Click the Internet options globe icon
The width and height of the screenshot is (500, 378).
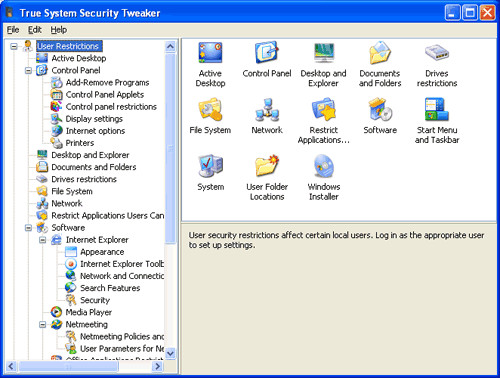(x=56, y=131)
